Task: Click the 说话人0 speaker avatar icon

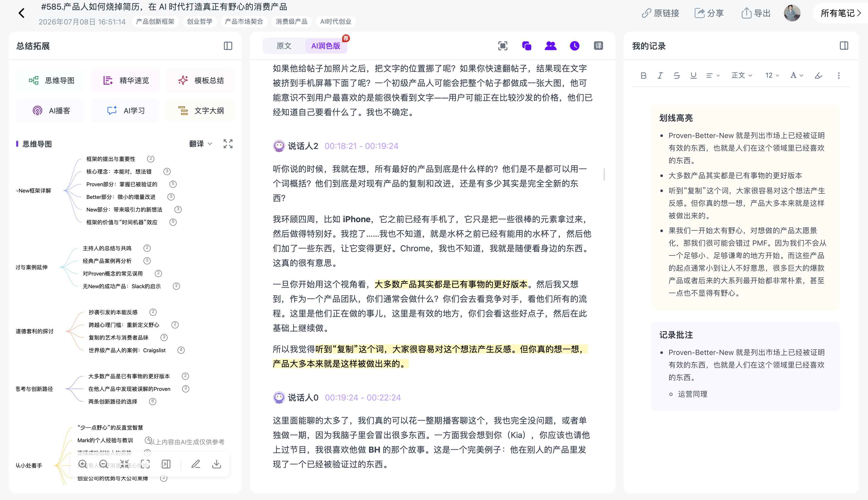Action: (279, 398)
